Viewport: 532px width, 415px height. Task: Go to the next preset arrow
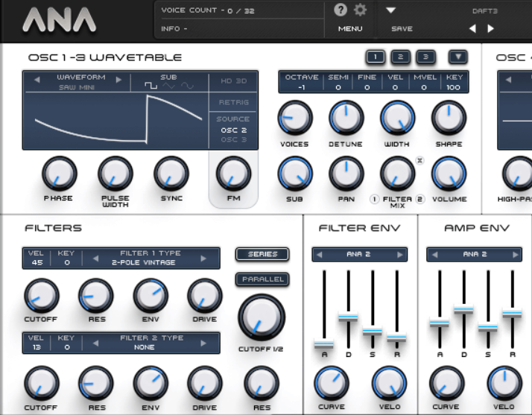coord(490,29)
